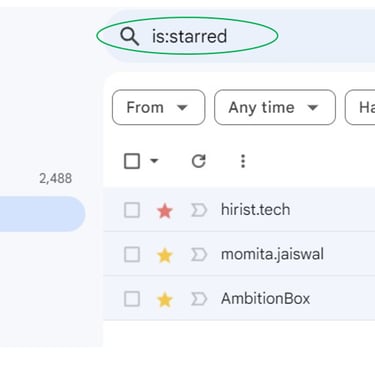Click the is:starred search field
Viewport: 375px width, 366px height.
[189, 36]
